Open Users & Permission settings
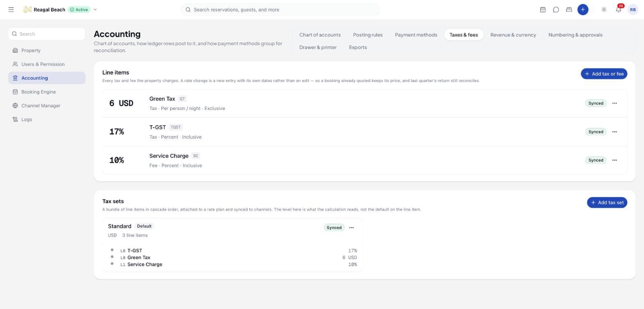This screenshot has width=644, height=309. (47, 64)
